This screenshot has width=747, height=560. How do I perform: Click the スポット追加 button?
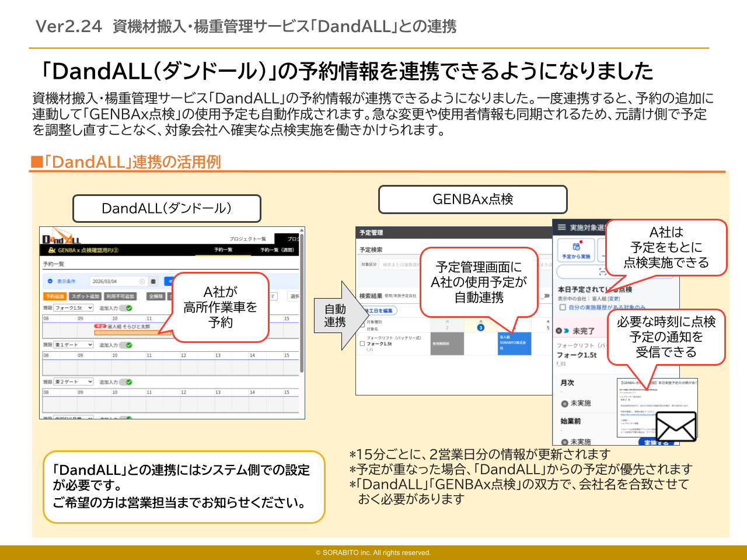pos(85,296)
